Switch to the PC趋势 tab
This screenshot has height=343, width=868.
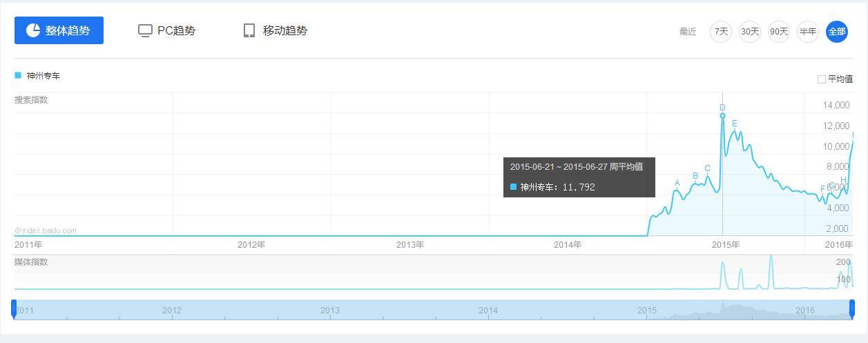coord(166,30)
